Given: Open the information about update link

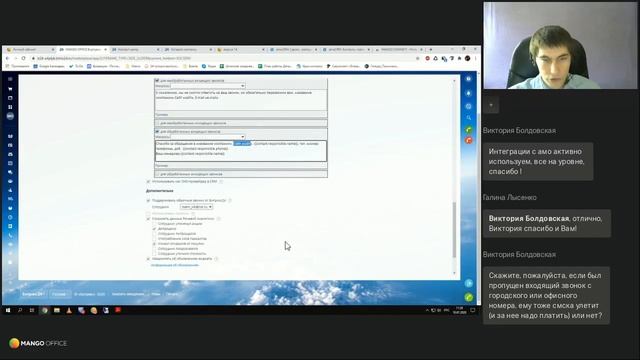Looking at the screenshot, I should [175, 265].
